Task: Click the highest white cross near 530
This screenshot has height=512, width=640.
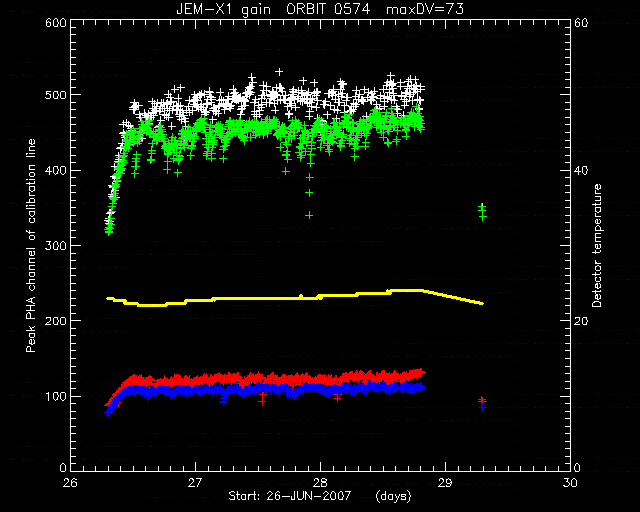Action: coord(279,72)
